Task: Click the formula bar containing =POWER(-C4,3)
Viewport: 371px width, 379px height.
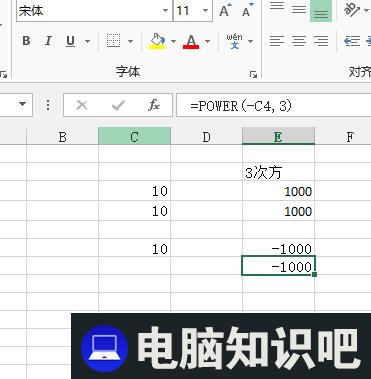Action: click(273, 106)
